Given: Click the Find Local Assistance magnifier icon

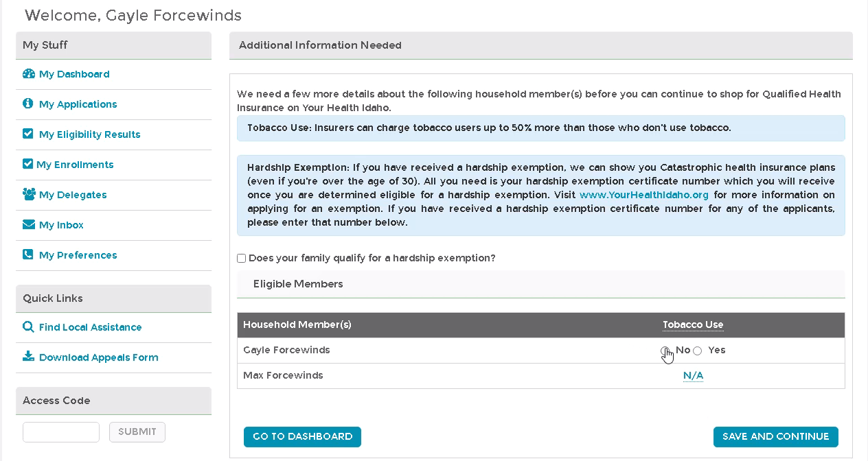Looking at the screenshot, I should [x=28, y=327].
